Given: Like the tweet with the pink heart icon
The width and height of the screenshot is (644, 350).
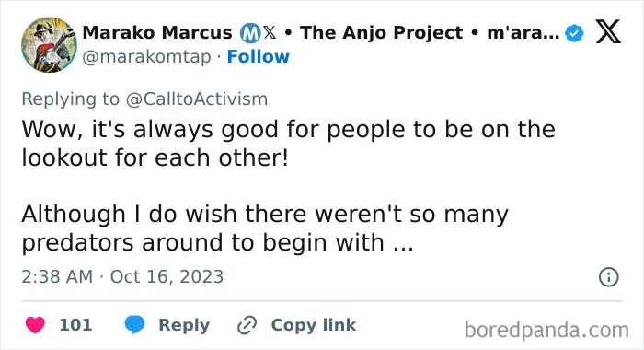Looking at the screenshot, I should click(x=35, y=325).
